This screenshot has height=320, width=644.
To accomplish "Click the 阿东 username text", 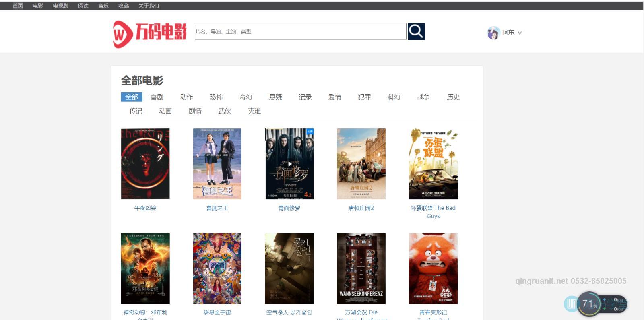I will click(x=508, y=33).
